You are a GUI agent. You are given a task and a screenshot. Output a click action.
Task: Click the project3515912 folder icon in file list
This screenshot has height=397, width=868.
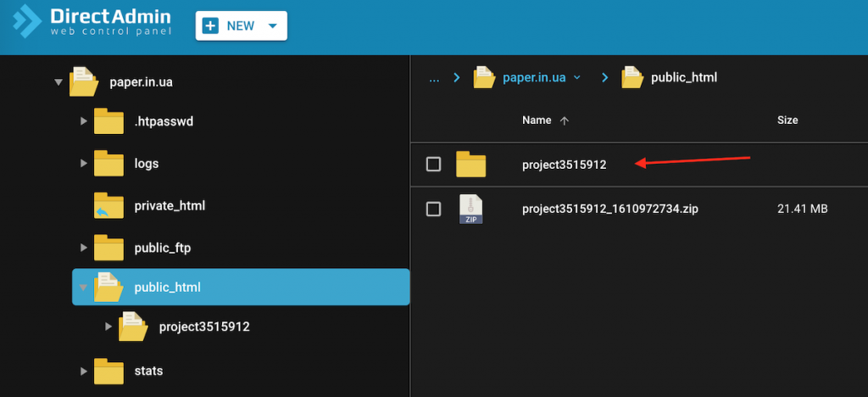click(470, 165)
